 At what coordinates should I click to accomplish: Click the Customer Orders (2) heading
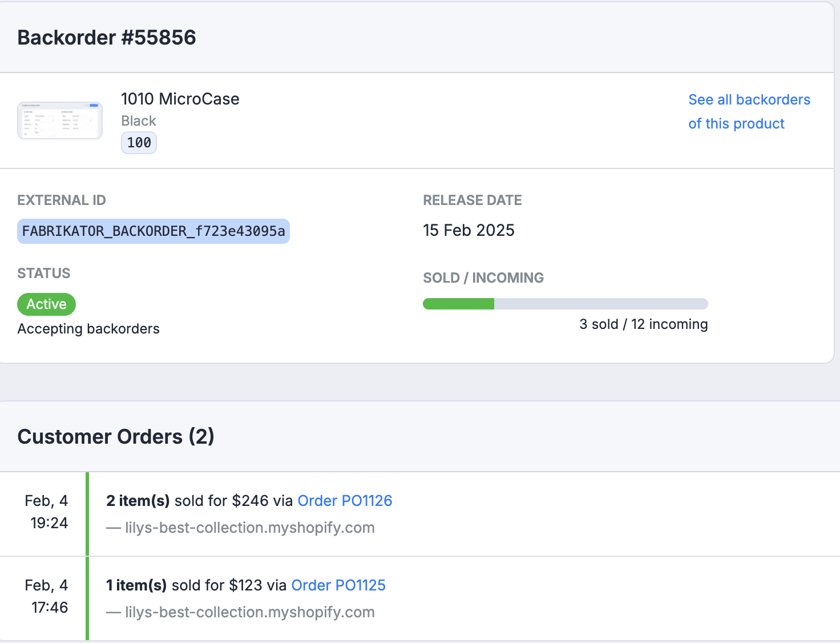click(116, 437)
